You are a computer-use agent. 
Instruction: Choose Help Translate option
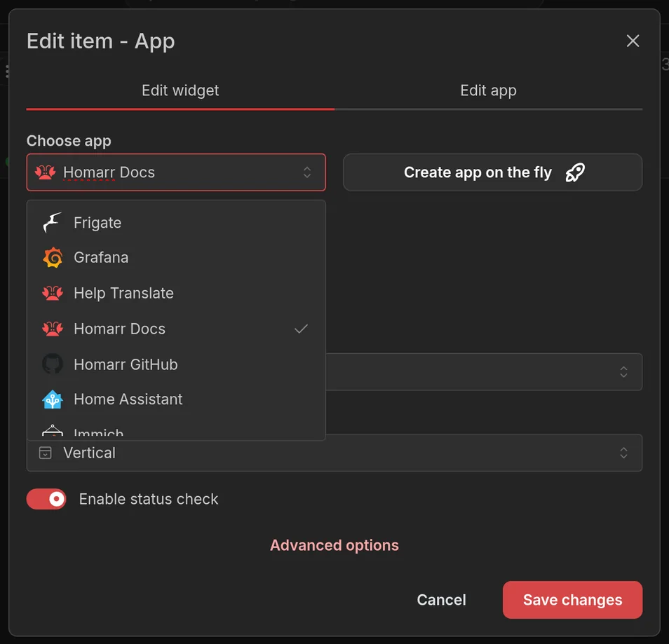click(176, 294)
